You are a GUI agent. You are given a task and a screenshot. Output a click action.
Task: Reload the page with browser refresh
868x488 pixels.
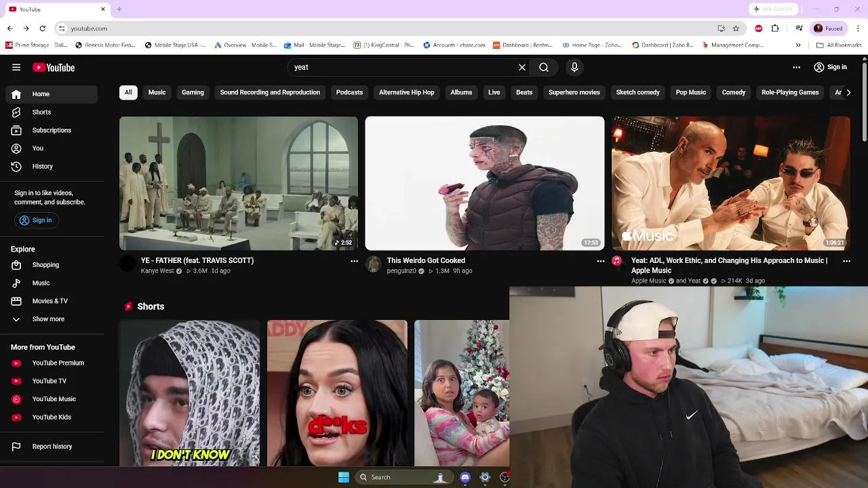(42, 28)
